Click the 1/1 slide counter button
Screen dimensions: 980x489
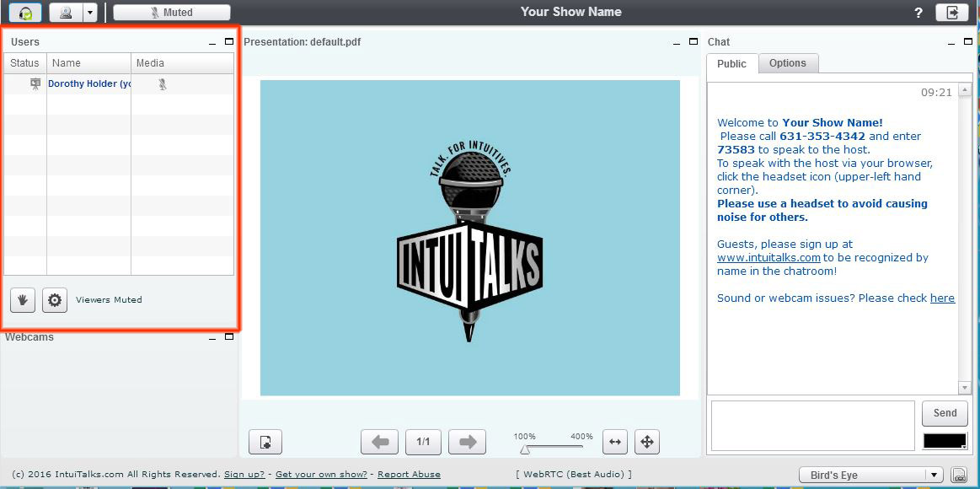pyautogui.click(x=423, y=442)
